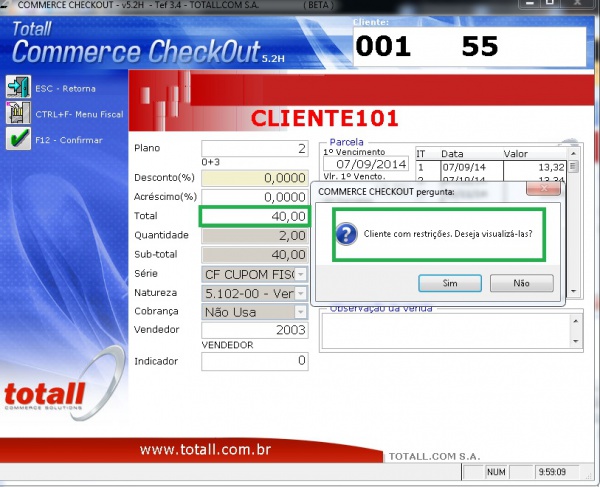Click the NUM status bar indicator

[x=496, y=472]
